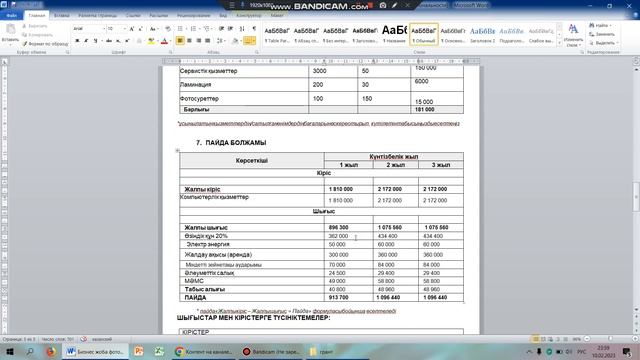The height and width of the screenshot is (360, 640).
Task: Apply the Название title style
Action: tap(394, 34)
